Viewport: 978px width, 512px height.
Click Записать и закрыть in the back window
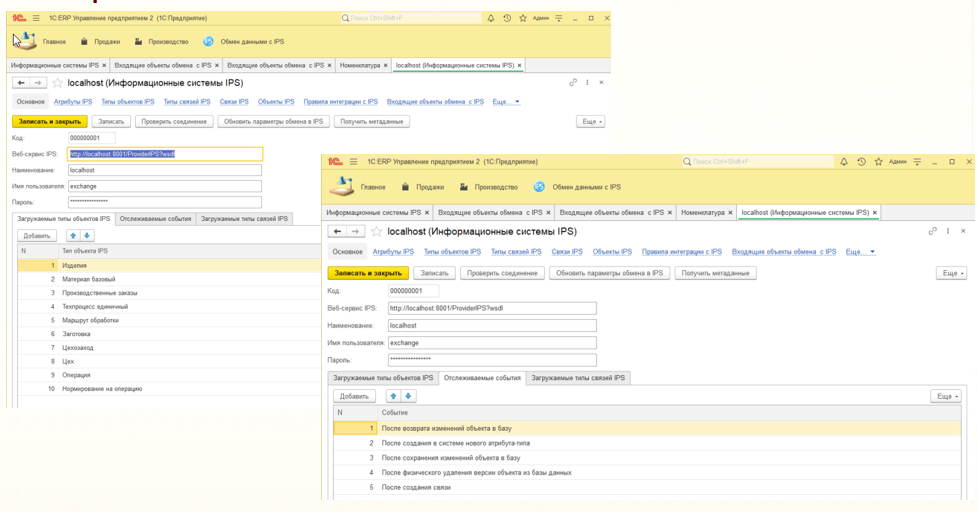click(48, 121)
